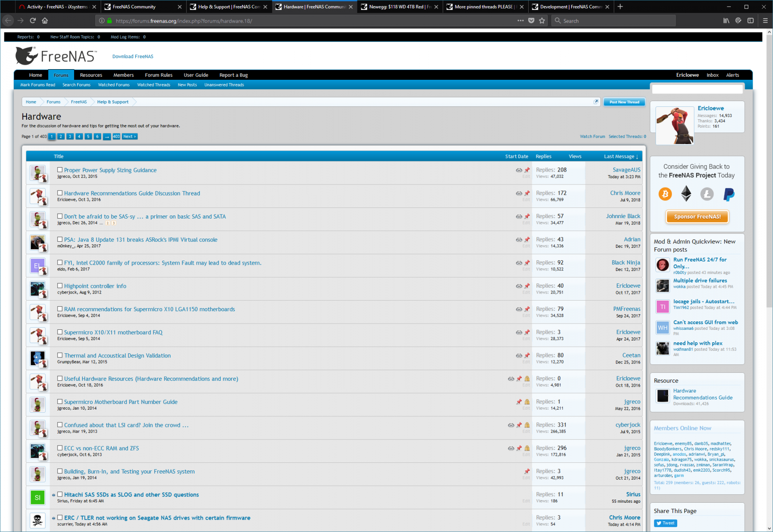Click Ericloewe profile avatar in sidebar
Screen dimensions: 773x532
point(675,125)
